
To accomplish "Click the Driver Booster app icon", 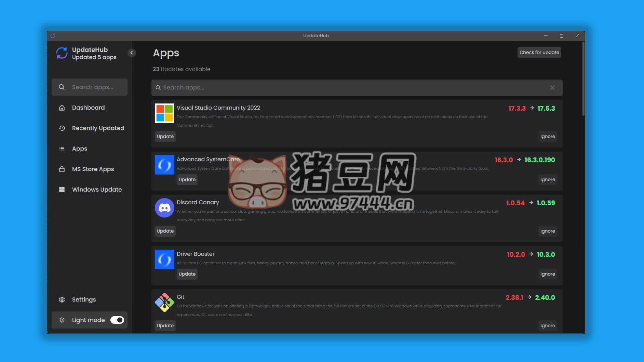I will pos(164,259).
